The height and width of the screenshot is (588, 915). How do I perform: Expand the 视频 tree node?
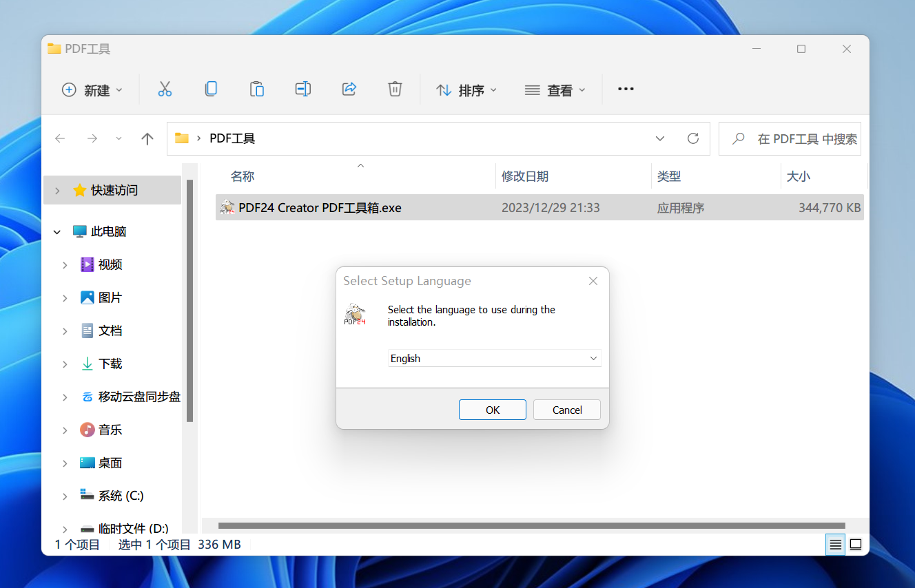[65, 265]
